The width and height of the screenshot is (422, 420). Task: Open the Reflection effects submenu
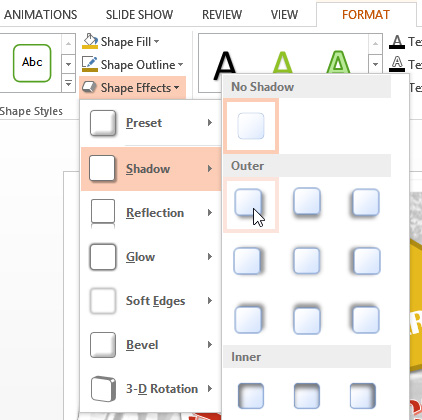151,213
